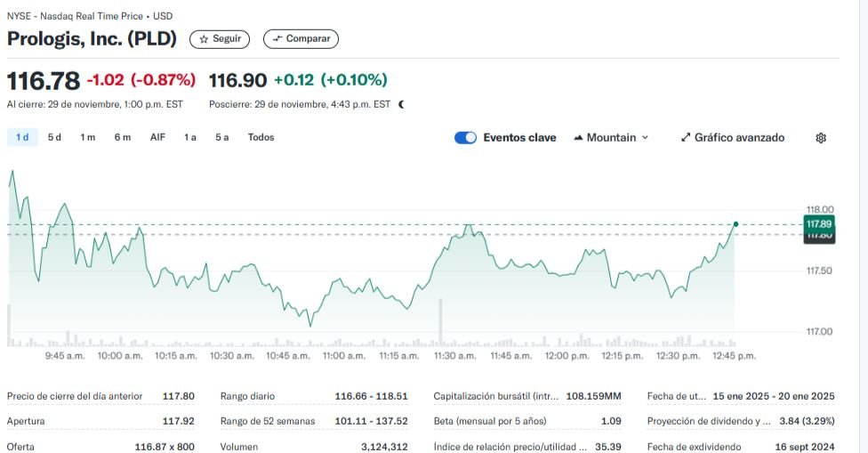The image size is (868, 453).
Task: Select the AIF range tab
Action: [157, 137]
